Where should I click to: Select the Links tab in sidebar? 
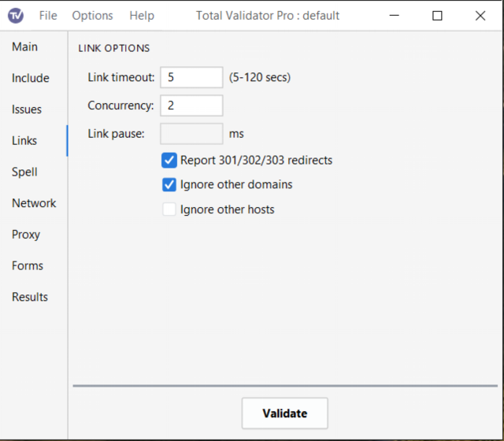24,141
